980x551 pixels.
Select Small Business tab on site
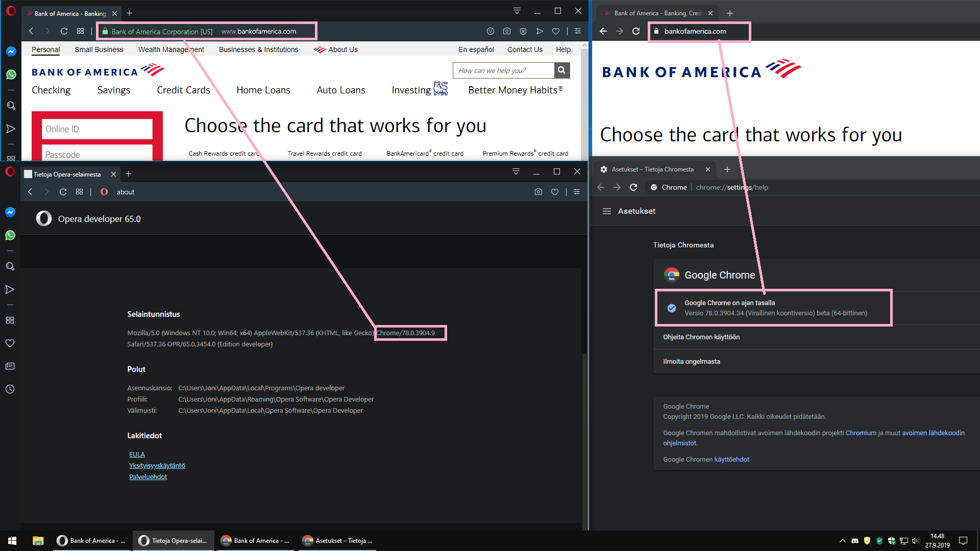pyautogui.click(x=99, y=49)
